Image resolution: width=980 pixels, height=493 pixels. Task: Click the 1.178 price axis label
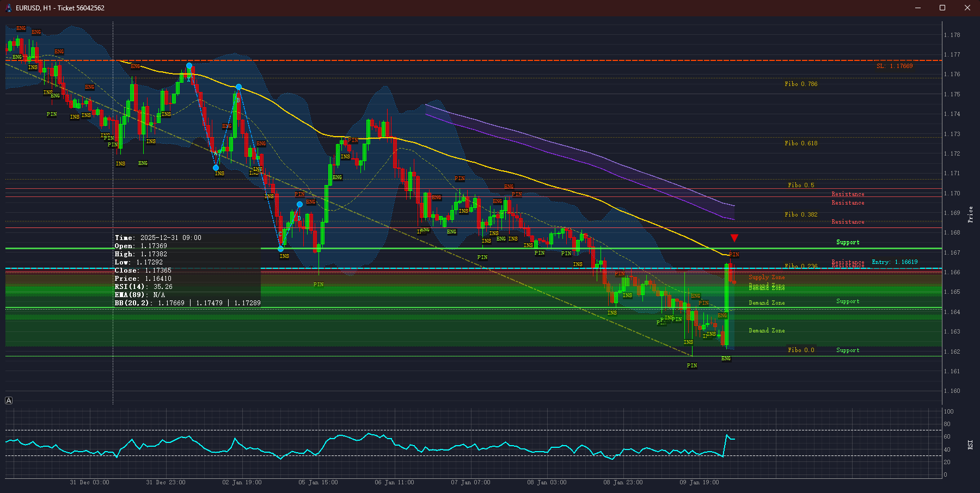pos(952,35)
